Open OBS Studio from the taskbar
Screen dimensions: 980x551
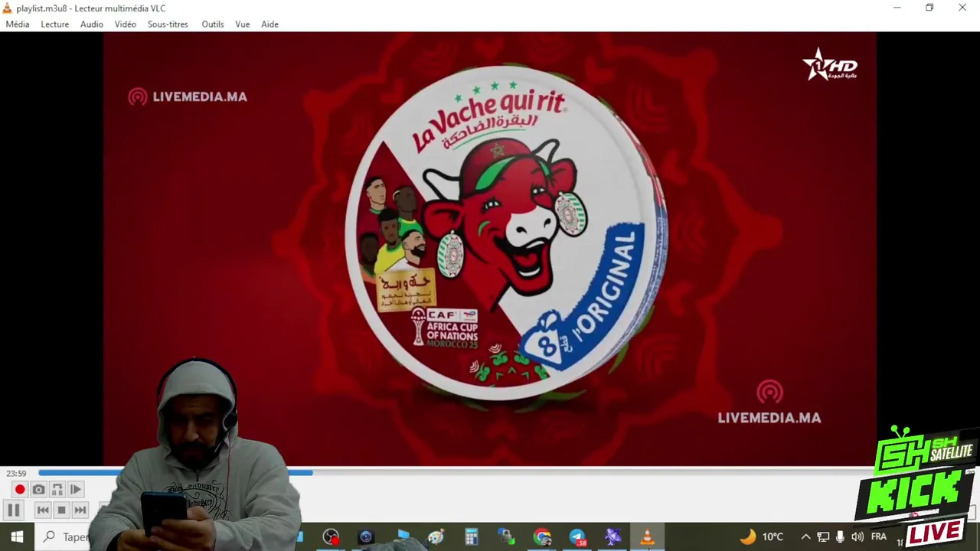pos(331,537)
